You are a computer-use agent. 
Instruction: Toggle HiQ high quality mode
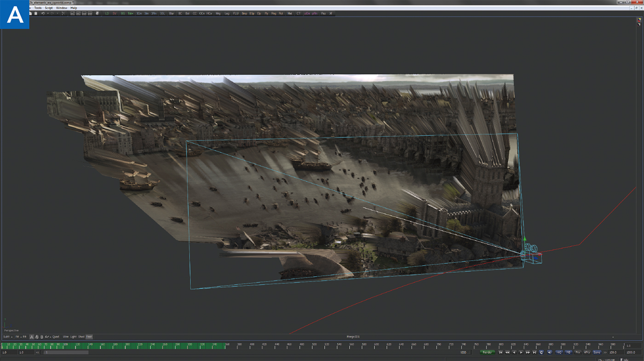pyautogui.click(x=559, y=352)
